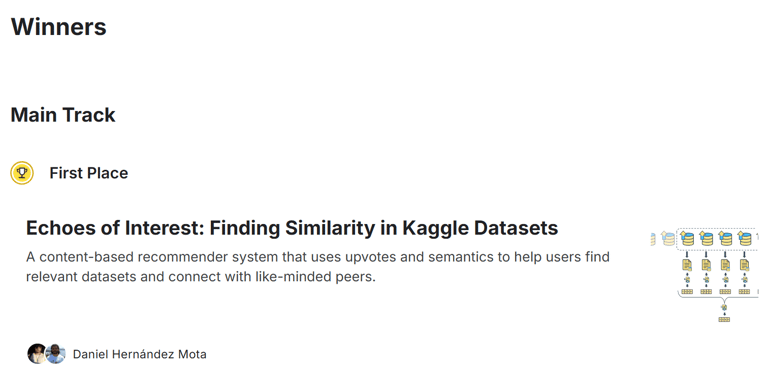768x370 pixels.
Task: Select last document icon in diagram row
Action: (x=744, y=265)
